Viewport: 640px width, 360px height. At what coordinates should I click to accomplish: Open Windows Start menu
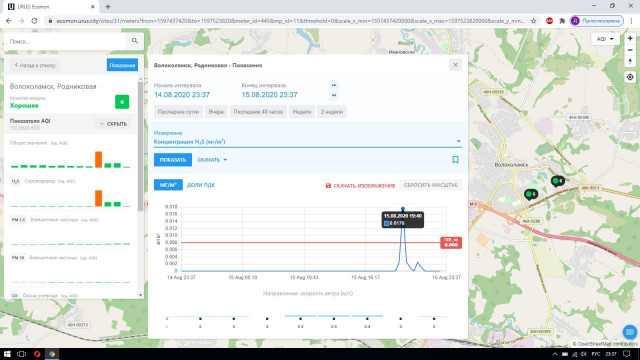tap(7, 354)
